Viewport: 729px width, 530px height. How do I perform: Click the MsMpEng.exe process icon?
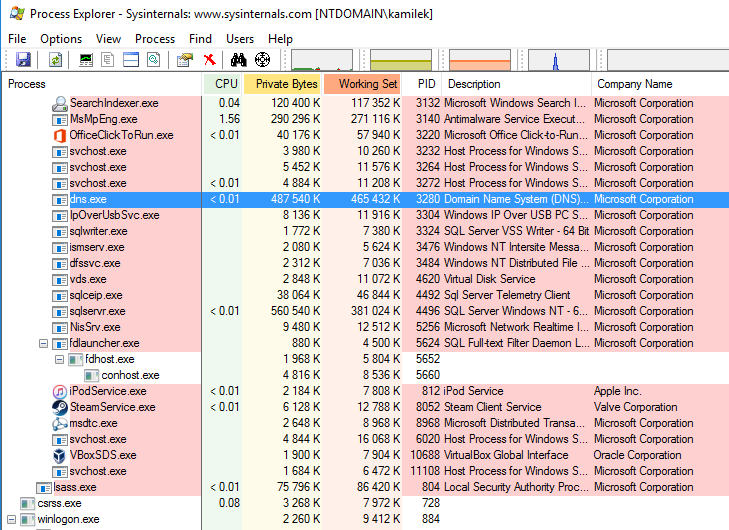point(60,120)
